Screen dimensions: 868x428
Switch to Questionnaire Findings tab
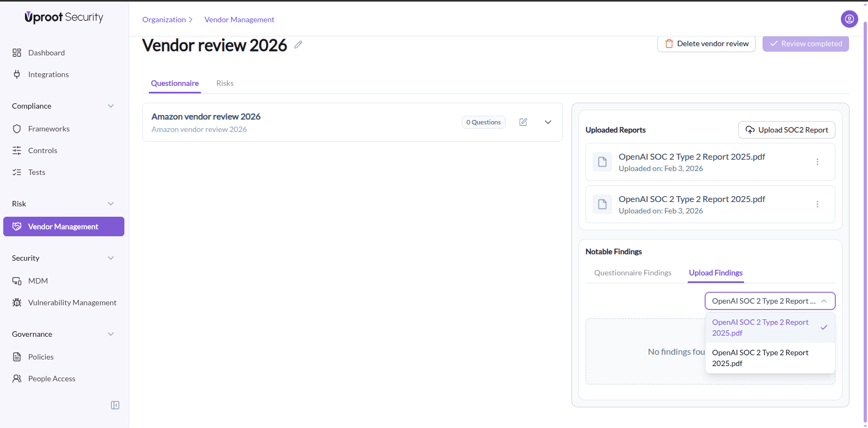[632, 273]
